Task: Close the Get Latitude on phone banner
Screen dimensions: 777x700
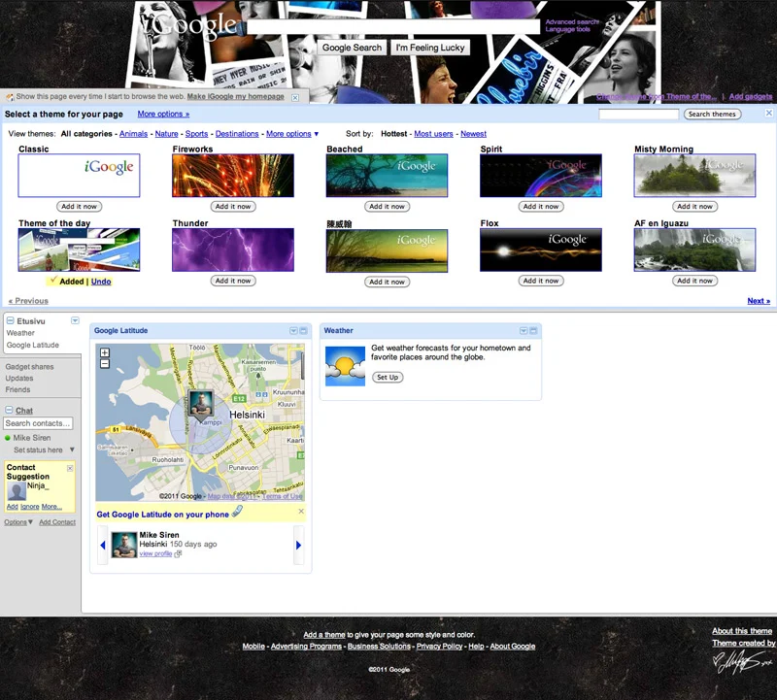Action: [300, 511]
